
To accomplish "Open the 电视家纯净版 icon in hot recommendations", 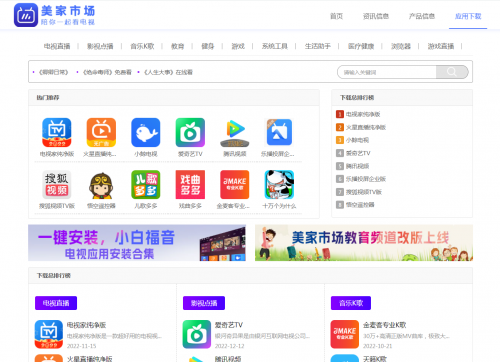I will [x=57, y=132].
